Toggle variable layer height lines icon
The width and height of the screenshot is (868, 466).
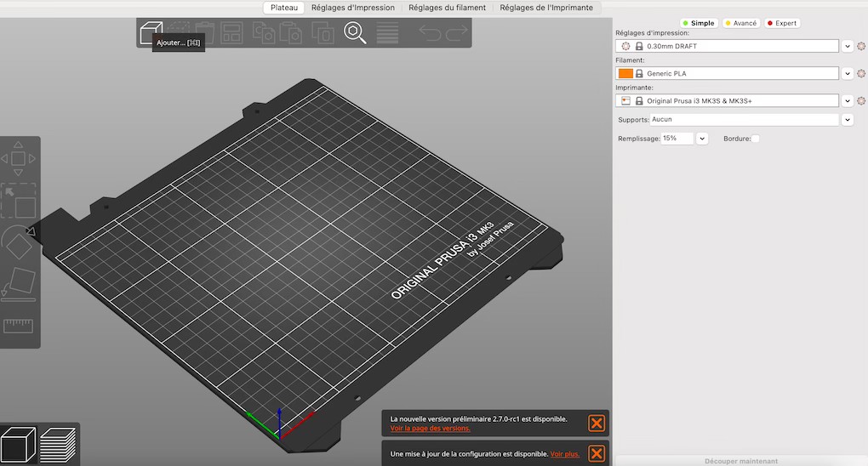(x=387, y=32)
